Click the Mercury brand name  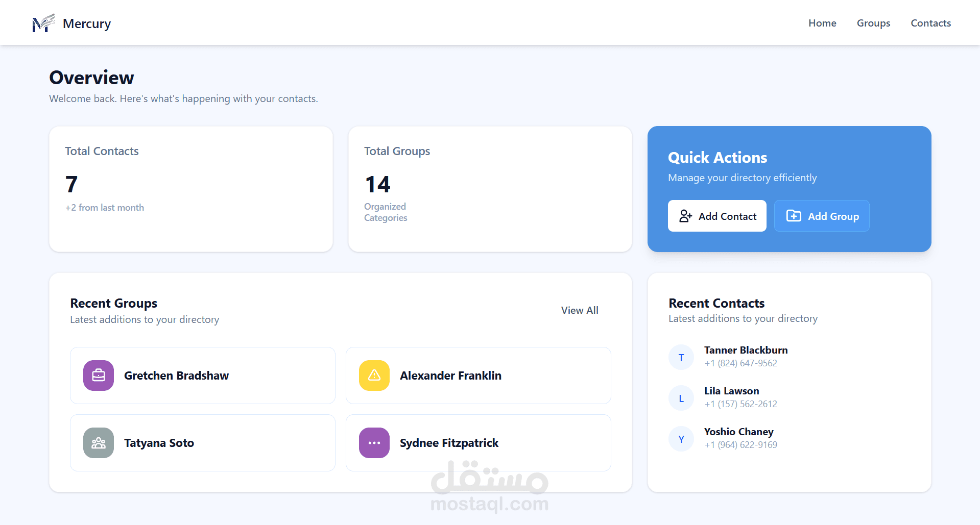87,23
